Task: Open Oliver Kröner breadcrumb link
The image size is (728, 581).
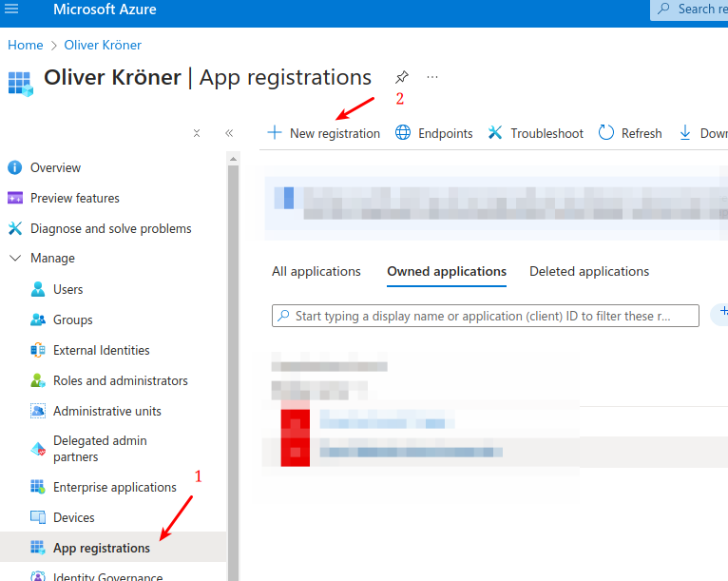Action: [x=103, y=45]
